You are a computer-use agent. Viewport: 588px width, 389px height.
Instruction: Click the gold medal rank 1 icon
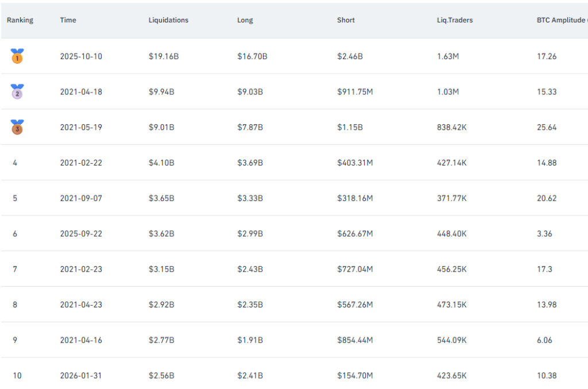[x=17, y=56]
